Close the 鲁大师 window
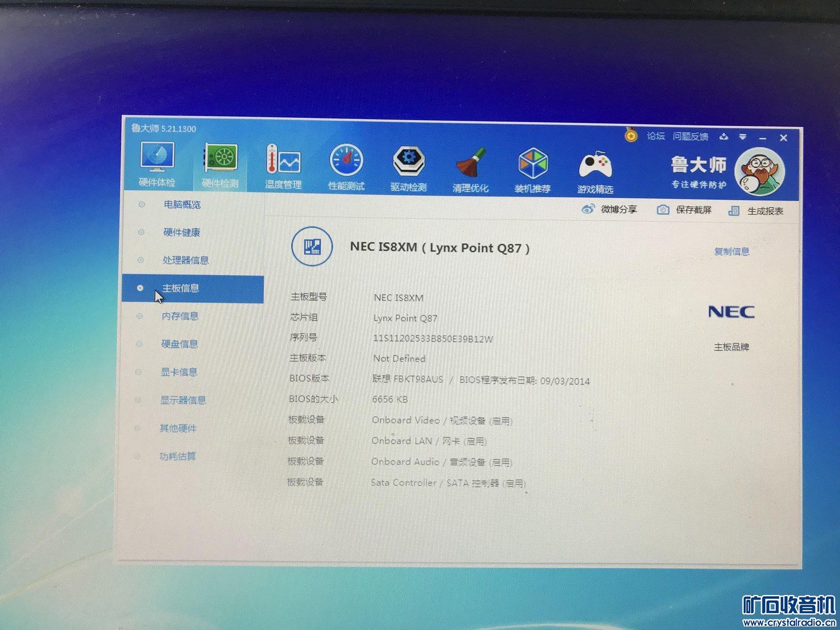Screen dimensions: 840x630 click(x=783, y=138)
